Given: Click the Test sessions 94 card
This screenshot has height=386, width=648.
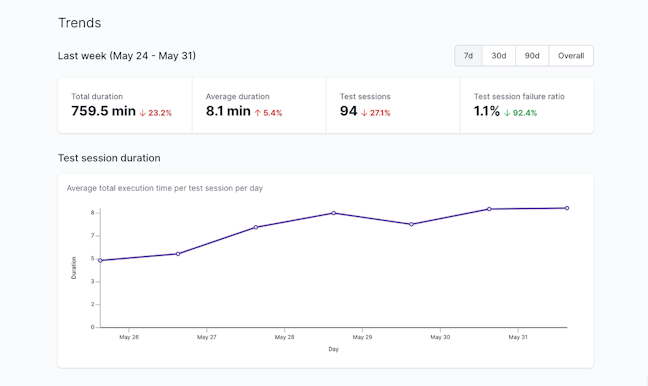Looking at the screenshot, I should coord(393,105).
